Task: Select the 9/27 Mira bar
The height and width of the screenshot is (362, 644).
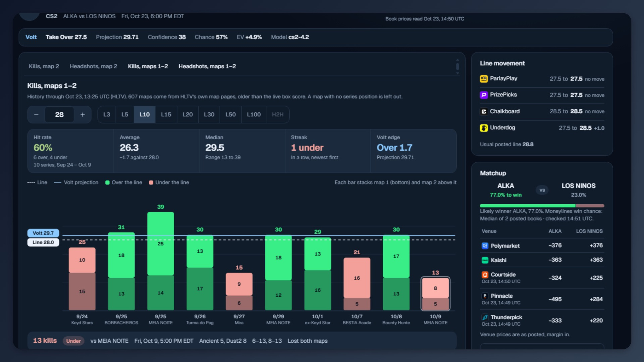Action: point(239,291)
